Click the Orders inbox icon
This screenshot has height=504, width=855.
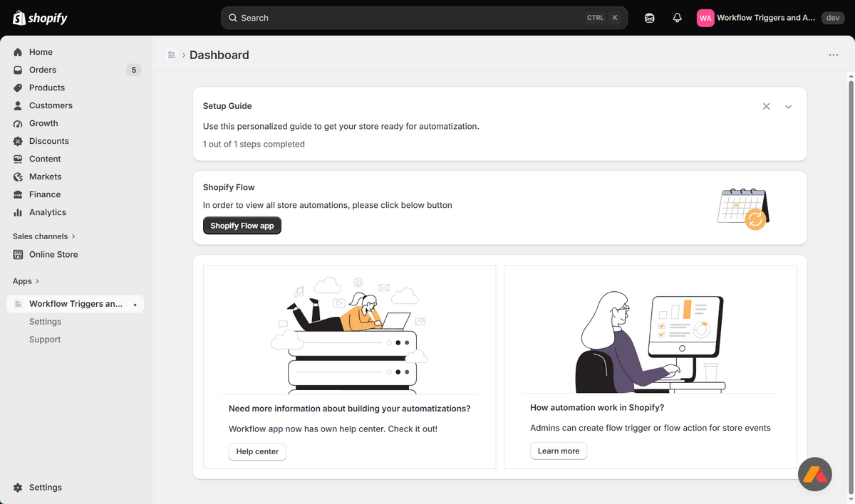[18, 70]
